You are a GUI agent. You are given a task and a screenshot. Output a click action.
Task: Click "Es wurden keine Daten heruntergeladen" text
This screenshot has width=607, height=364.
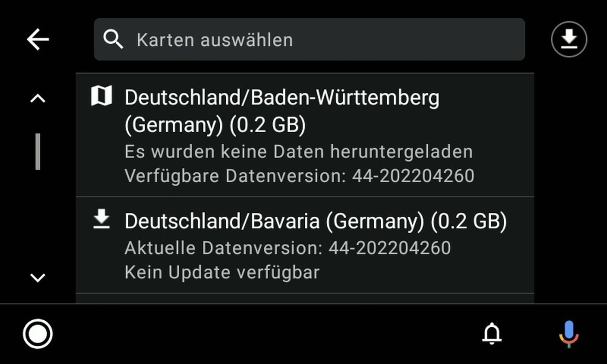pyautogui.click(x=299, y=152)
